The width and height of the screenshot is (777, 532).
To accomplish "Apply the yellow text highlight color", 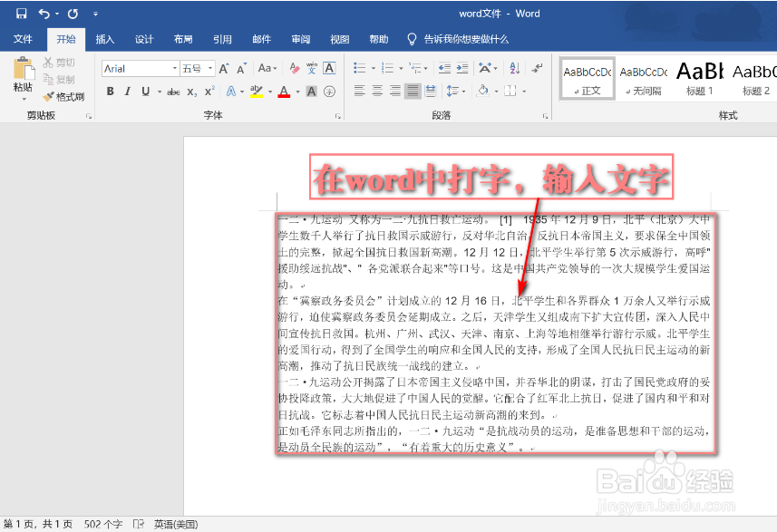I will coord(257,92).
